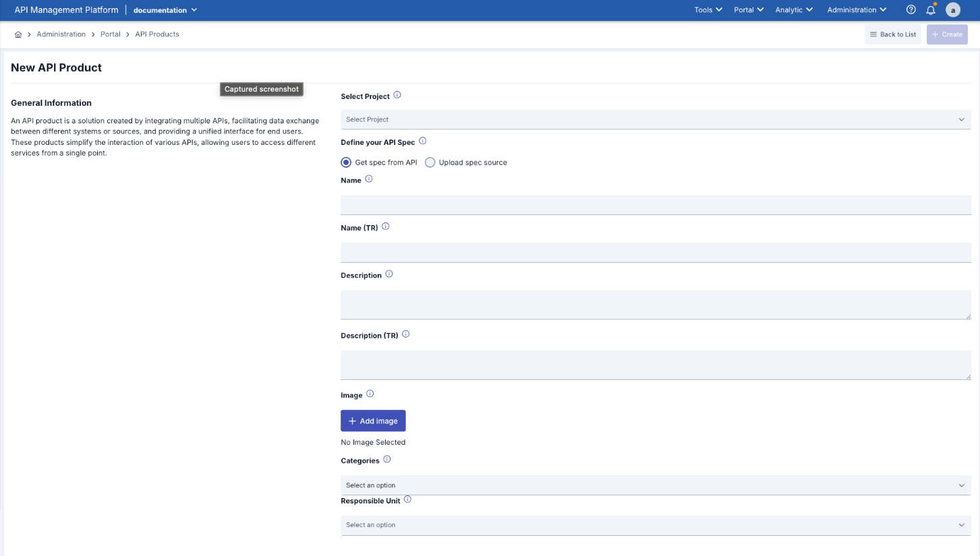The image size is (980, 556).
Task: Open the notifications bell
Action: (x=931, y=9)
